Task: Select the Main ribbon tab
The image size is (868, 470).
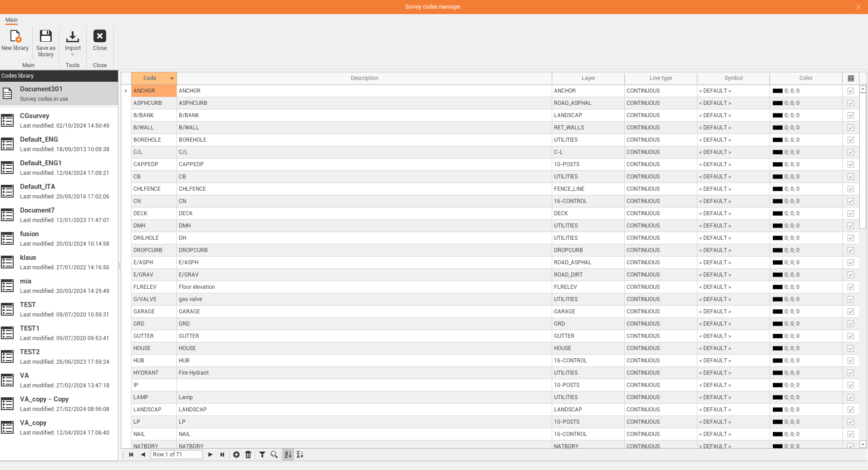Action: click(11, 20)
